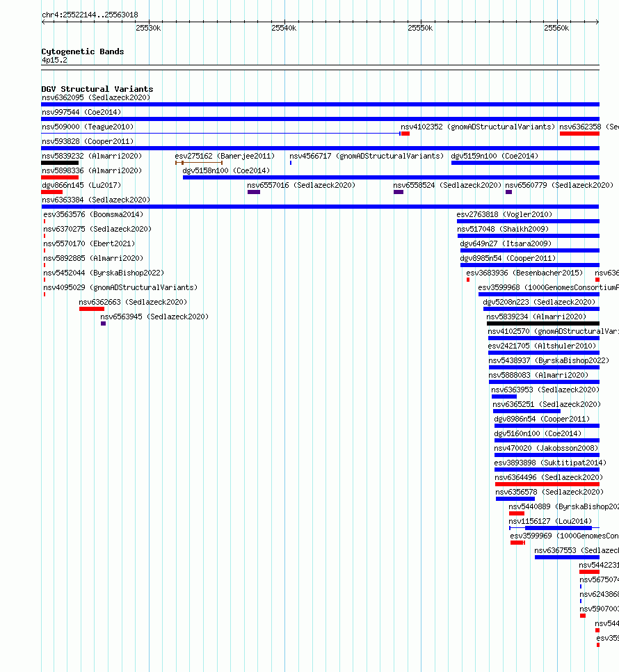Open the dgv5208n223 (Sedlazeck2020) label
619x672 pixels.
point(539,302)
